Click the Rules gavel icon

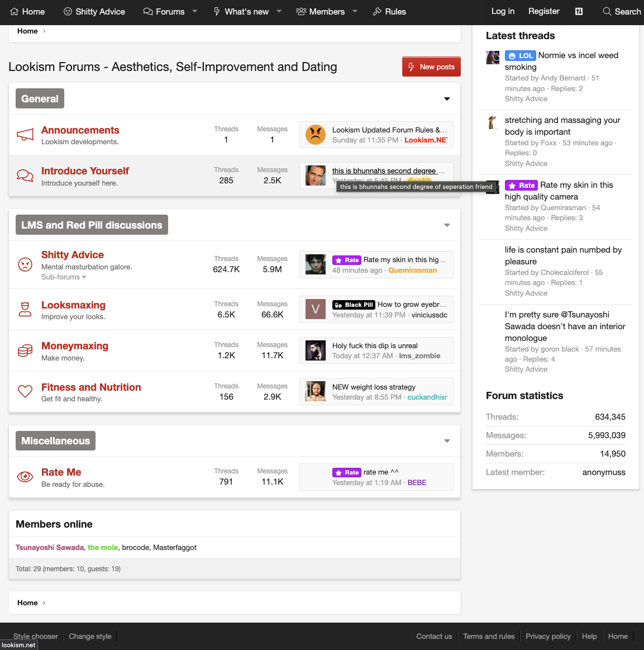click(x=377, y=12)
